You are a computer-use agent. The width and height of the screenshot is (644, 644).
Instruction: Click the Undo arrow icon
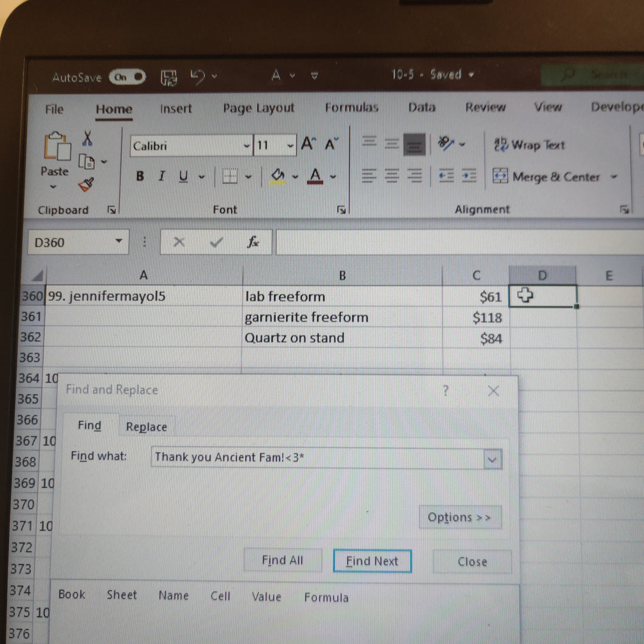coord(198,77)
